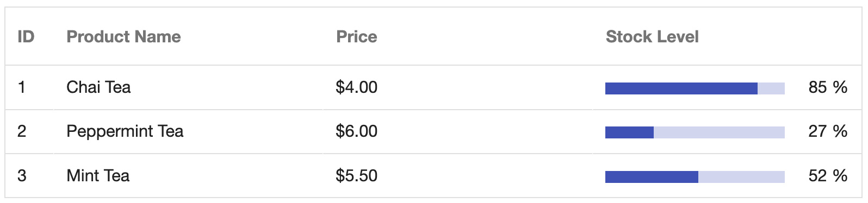Click the ID column header
Image resolution: width=868 pixels, height=203 pixels.
click(x=26, y=37)
